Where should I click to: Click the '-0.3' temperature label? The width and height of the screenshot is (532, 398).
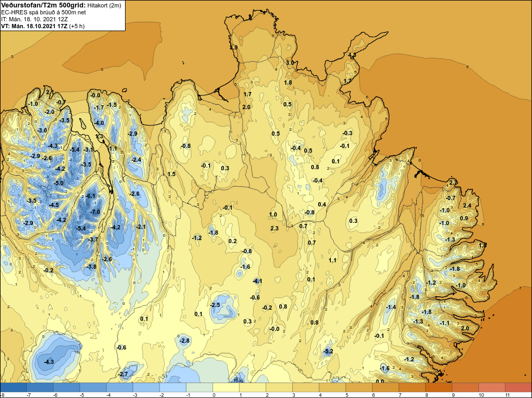(x=347, y=133)
